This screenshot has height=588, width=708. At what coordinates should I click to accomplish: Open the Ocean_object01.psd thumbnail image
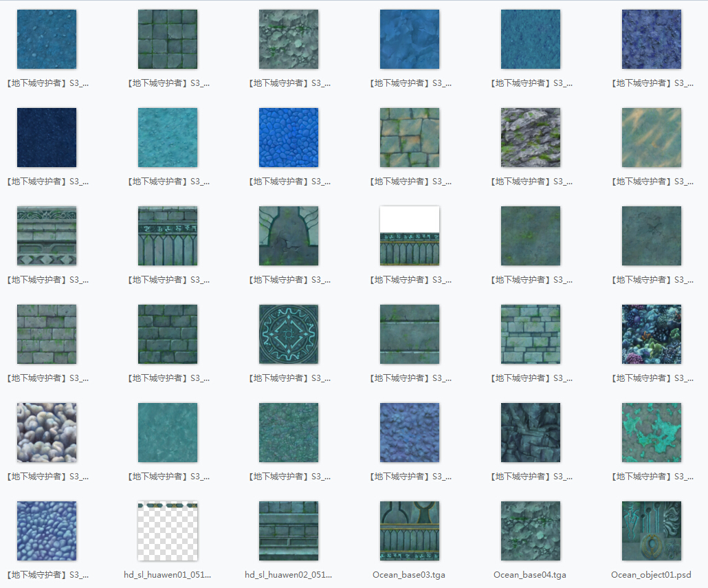652,531
